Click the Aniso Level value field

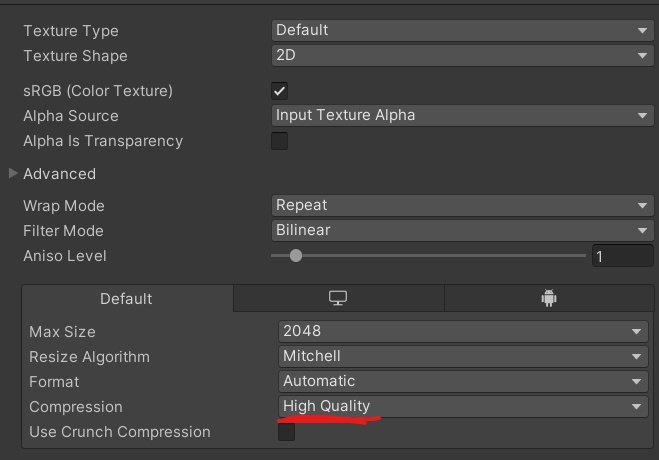pyautogui.click(x=622, y=256)
